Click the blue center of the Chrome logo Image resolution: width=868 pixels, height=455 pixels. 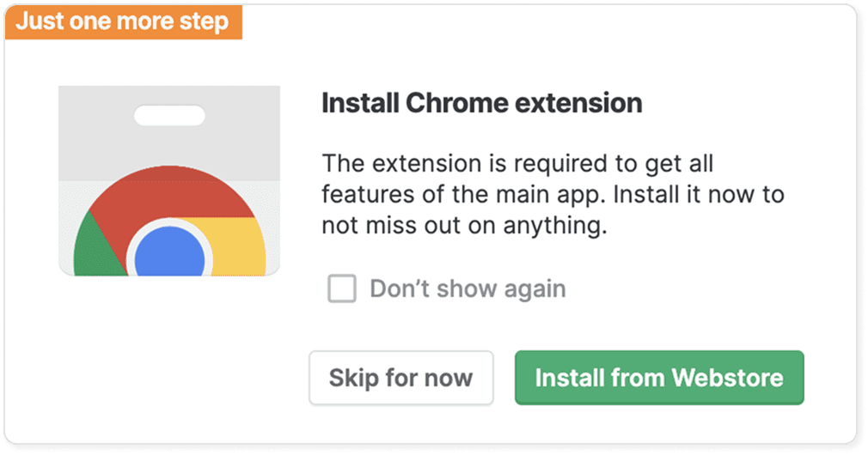point(168,256)
